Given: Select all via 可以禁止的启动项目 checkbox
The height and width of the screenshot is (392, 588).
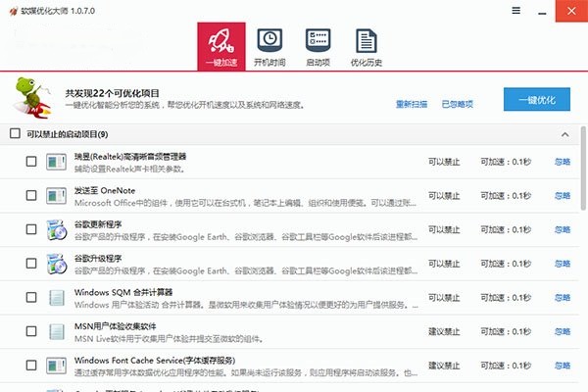Looking at the screenshot, I should pyautogui.click(x=14, y=134).
